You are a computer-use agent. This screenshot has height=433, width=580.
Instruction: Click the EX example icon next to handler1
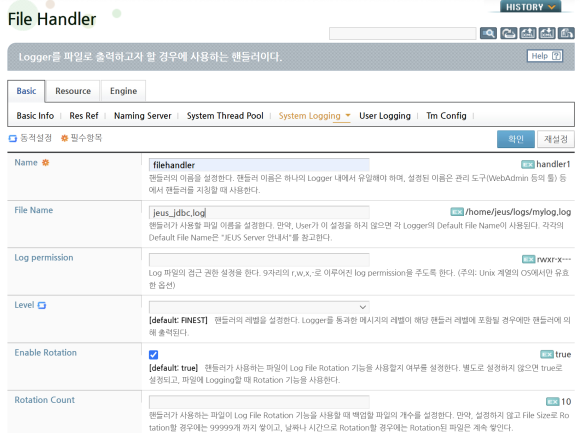(528, 164)
